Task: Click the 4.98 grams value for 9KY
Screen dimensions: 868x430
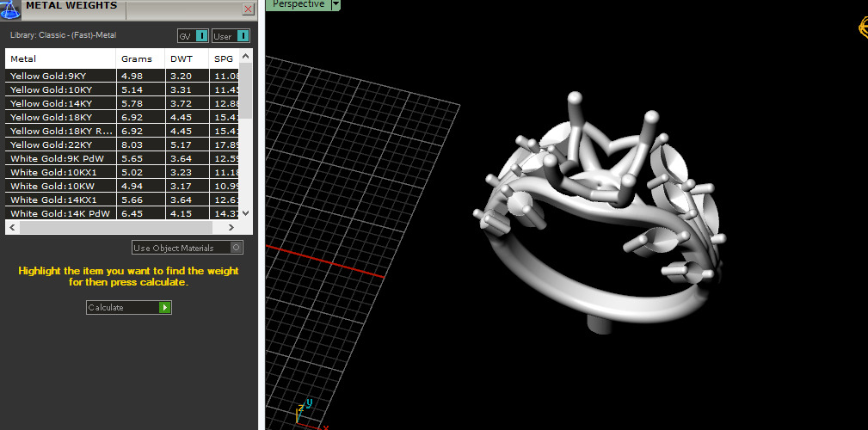Action: pyautogui.click(x=132, y=76)
